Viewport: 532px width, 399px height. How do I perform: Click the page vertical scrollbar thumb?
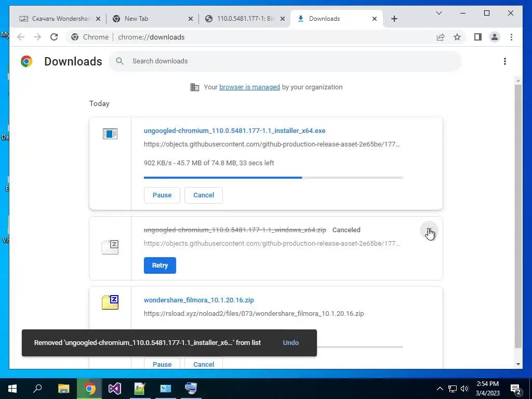[x=518, y=216]
